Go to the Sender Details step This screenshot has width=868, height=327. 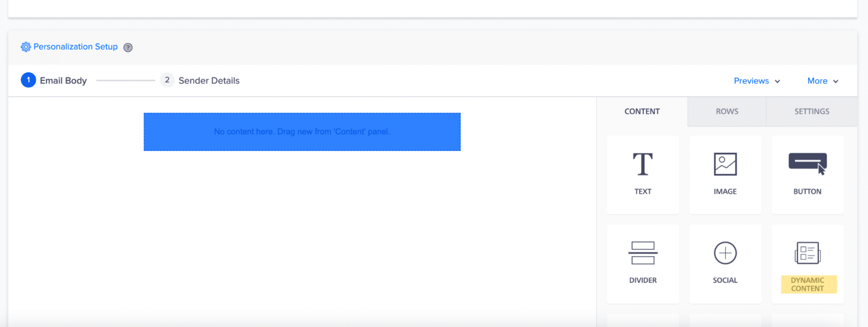pos(209,80)
